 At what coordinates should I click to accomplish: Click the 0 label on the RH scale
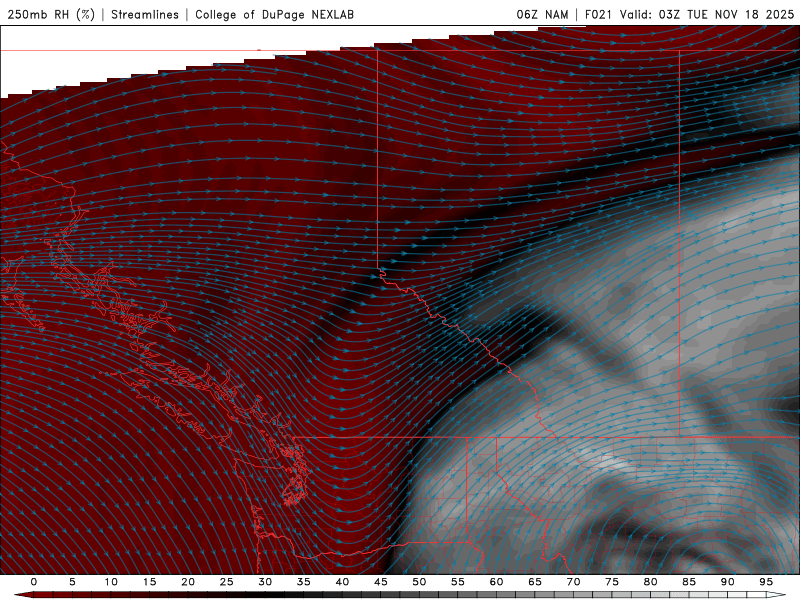click(x=34, y=582)
